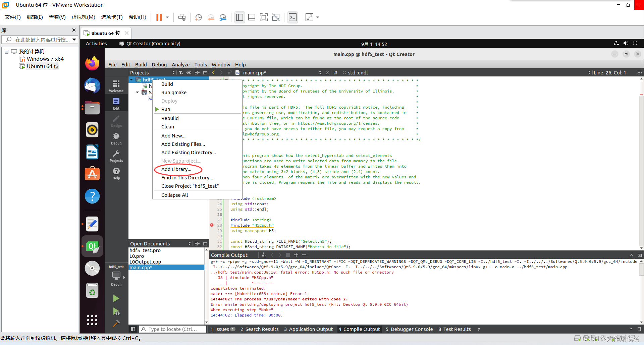Toggle the right sidebar button in status bar
The width and height of the screenshot is (644, 345).
click(639, 329)
